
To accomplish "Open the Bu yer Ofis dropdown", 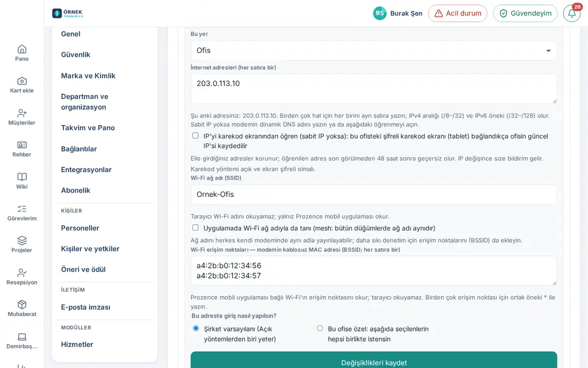I will [374, 50].
